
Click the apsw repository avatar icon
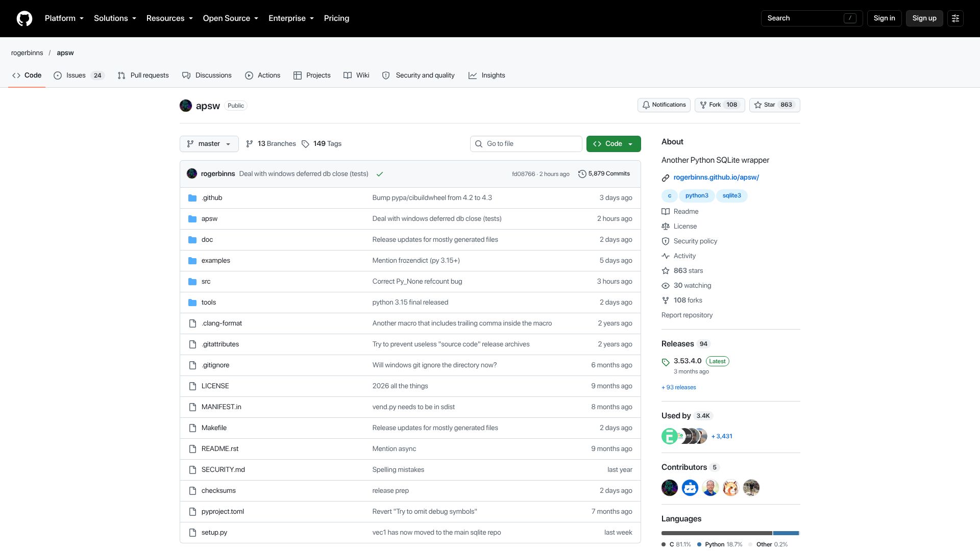186,106
